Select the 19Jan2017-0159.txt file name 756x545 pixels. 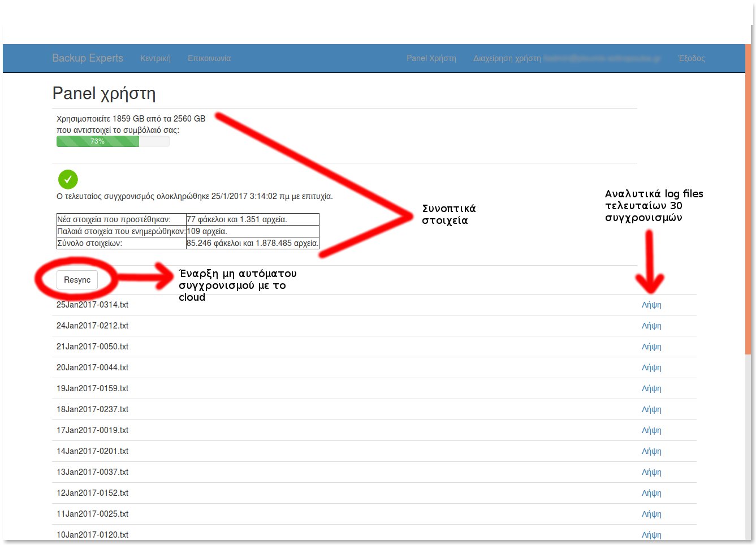[x=92, y=388]
